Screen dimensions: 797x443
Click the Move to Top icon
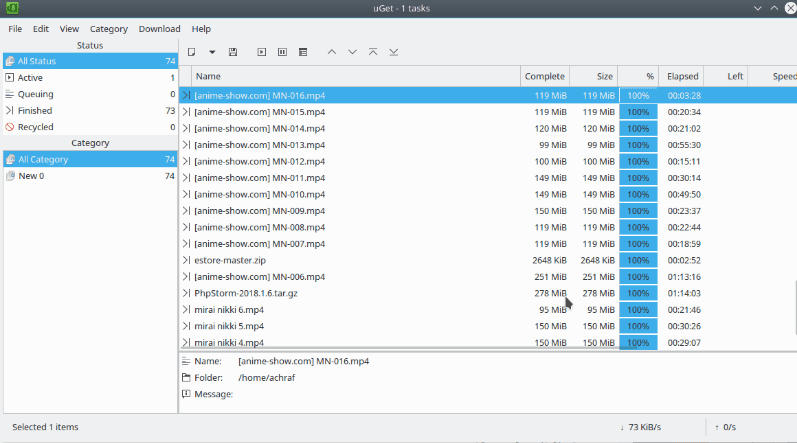pos(373,52)
